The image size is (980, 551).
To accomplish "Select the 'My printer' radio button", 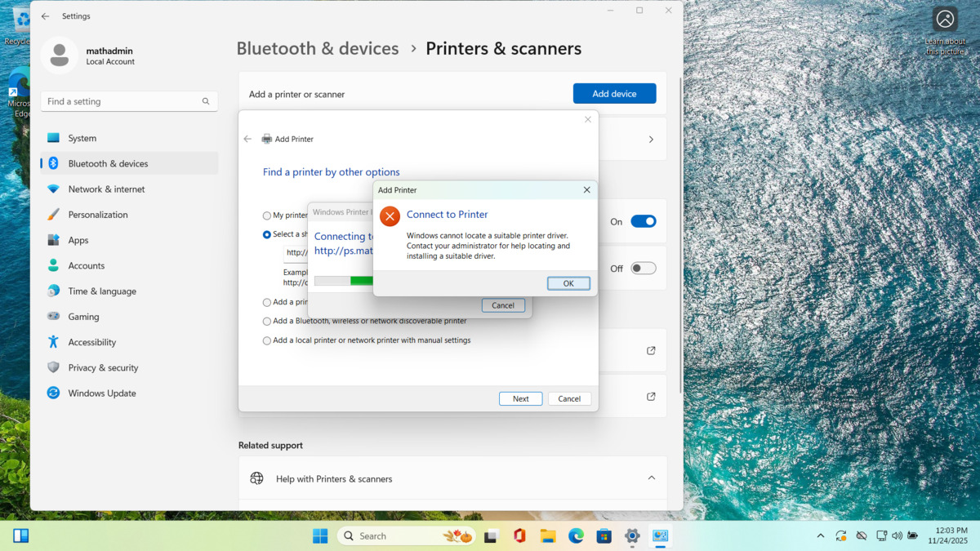I will point(267,216).
